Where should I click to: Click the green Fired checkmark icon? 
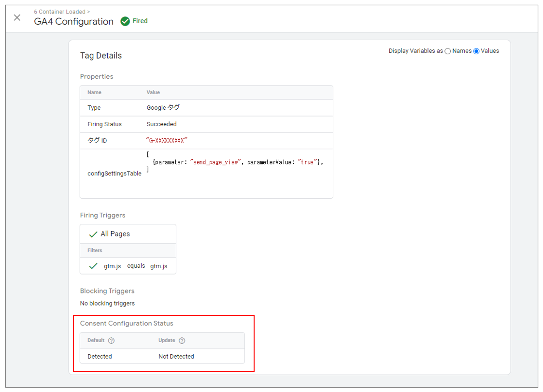125,21
